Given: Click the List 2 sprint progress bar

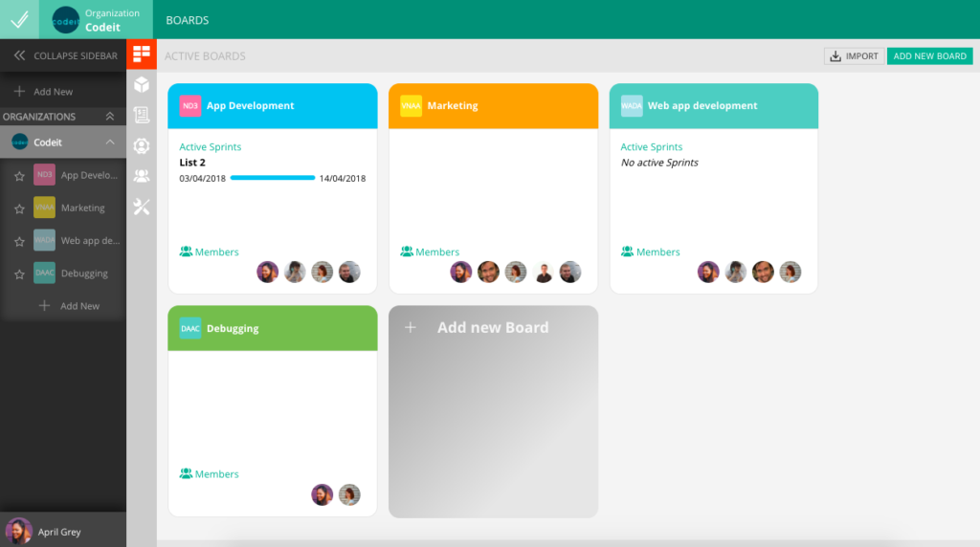Looking at the screenshot, I should tap(273, 178).
